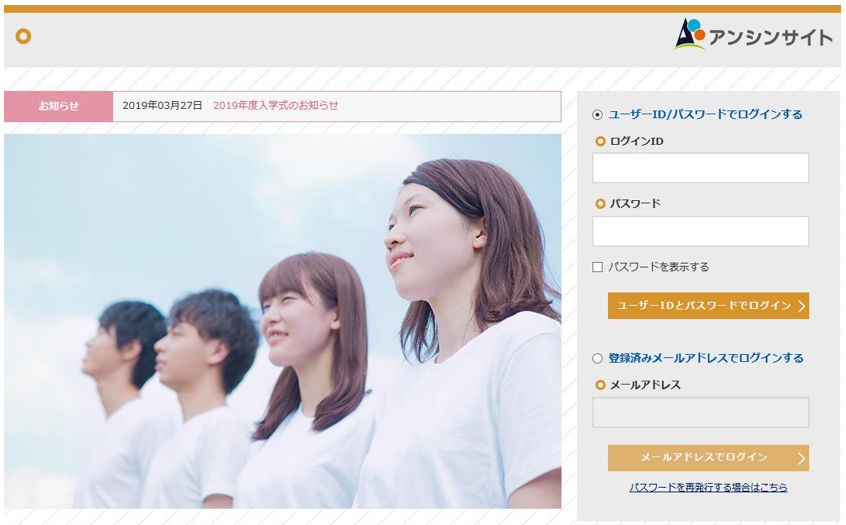Viewport: 846px width, 525px height.
Task: Focus the パスワード input field
Action: (700, 231)
